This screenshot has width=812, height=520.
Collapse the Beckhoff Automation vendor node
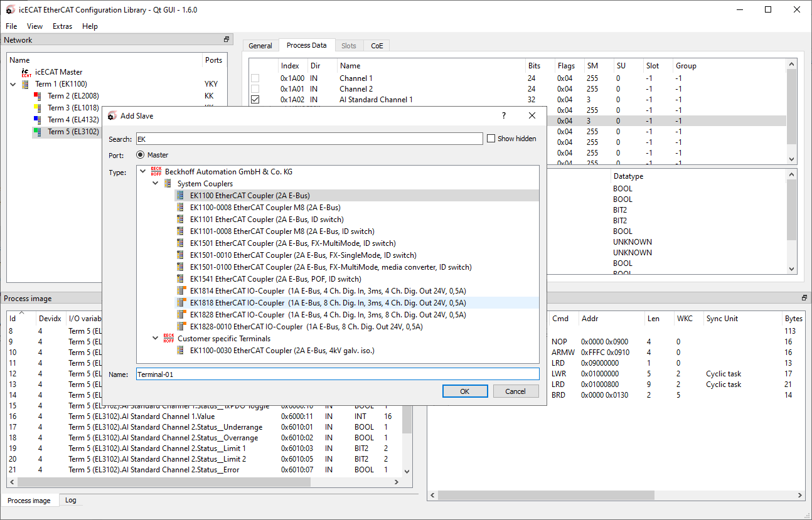point(143,172)
